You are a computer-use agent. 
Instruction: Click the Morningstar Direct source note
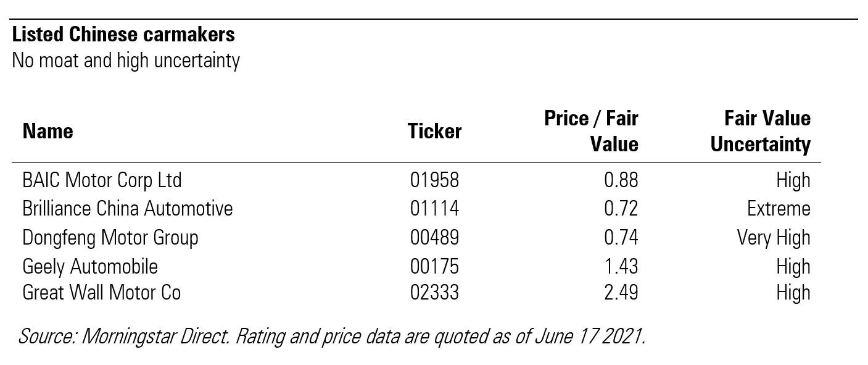[332, 337]
